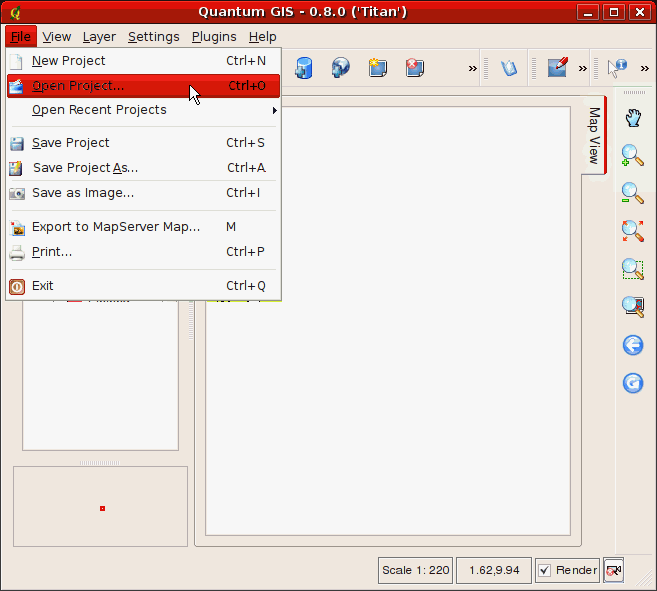Click the Remove Layer icon
The height and width of the screenshot is (591, 657).
click(x=415, y=67)
